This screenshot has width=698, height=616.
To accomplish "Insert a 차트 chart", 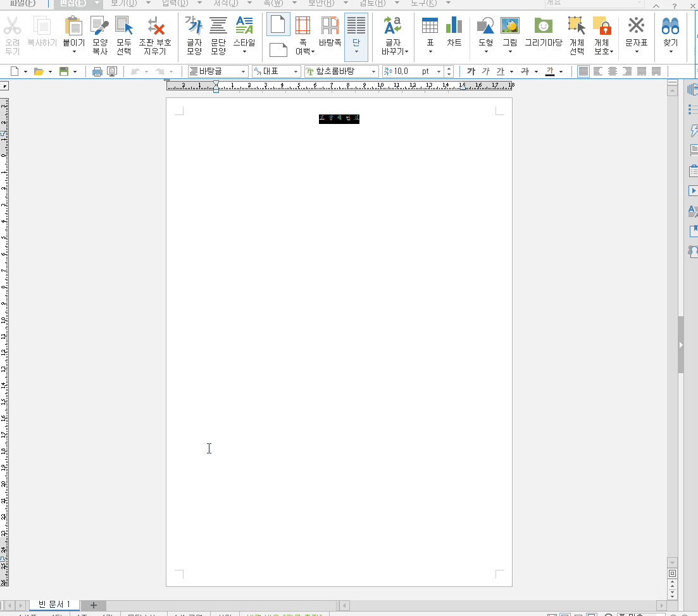I will pyautogui.click(x=454, y=32).
